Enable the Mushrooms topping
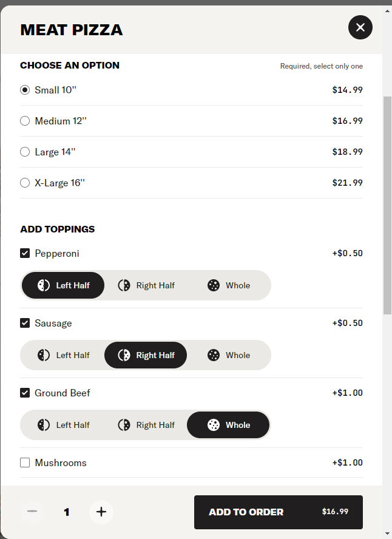The image size is (392, 539). point(25,463)
